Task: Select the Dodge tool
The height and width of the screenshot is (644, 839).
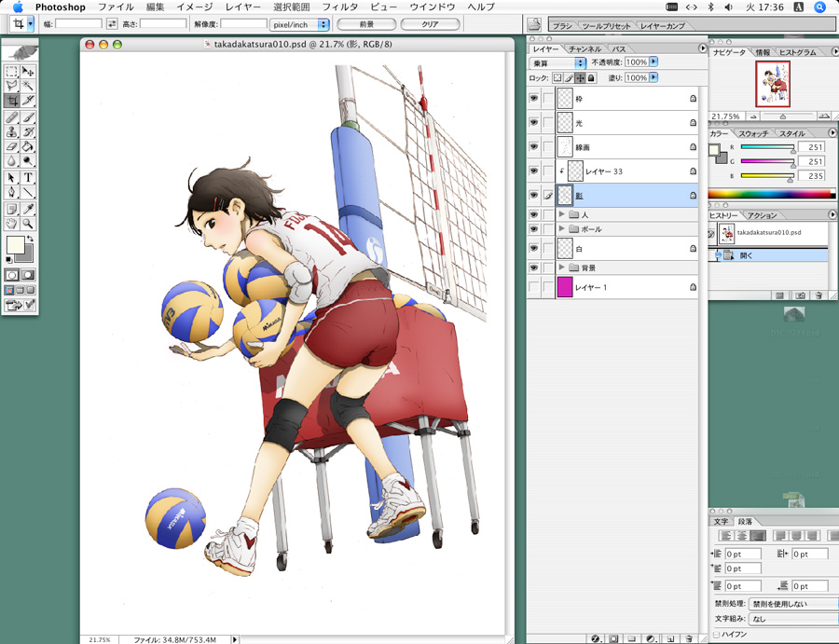Action: (28, 160)
